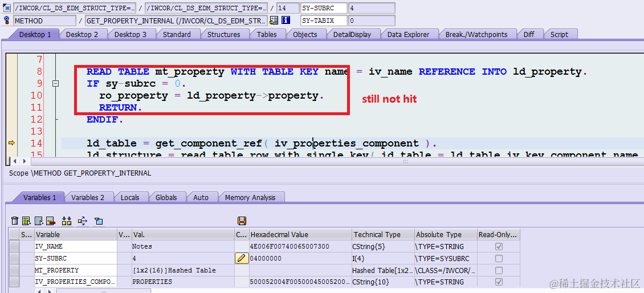
Task: Click the line number field showing 14
Action: [x=287, y=7]
